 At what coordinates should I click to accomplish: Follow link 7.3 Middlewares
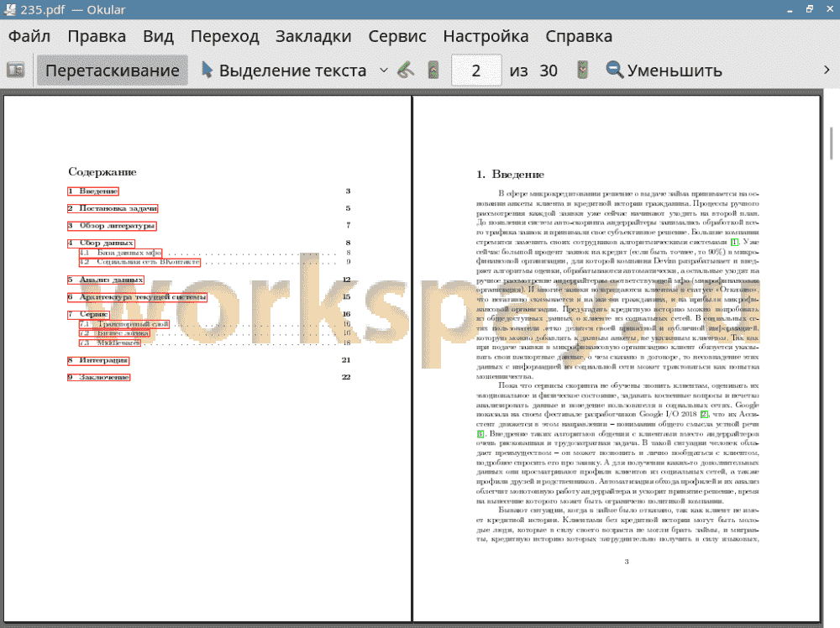tap(110, 343)
